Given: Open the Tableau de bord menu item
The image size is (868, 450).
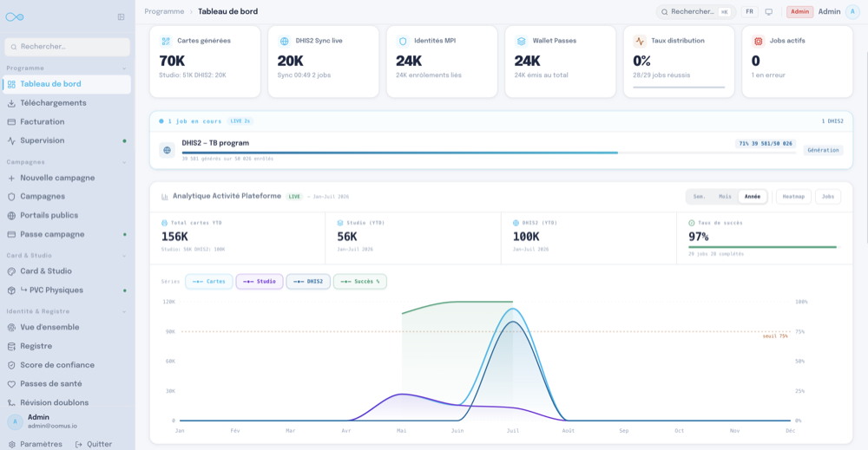Looking at the screenshot, I should tap(67, 84).
